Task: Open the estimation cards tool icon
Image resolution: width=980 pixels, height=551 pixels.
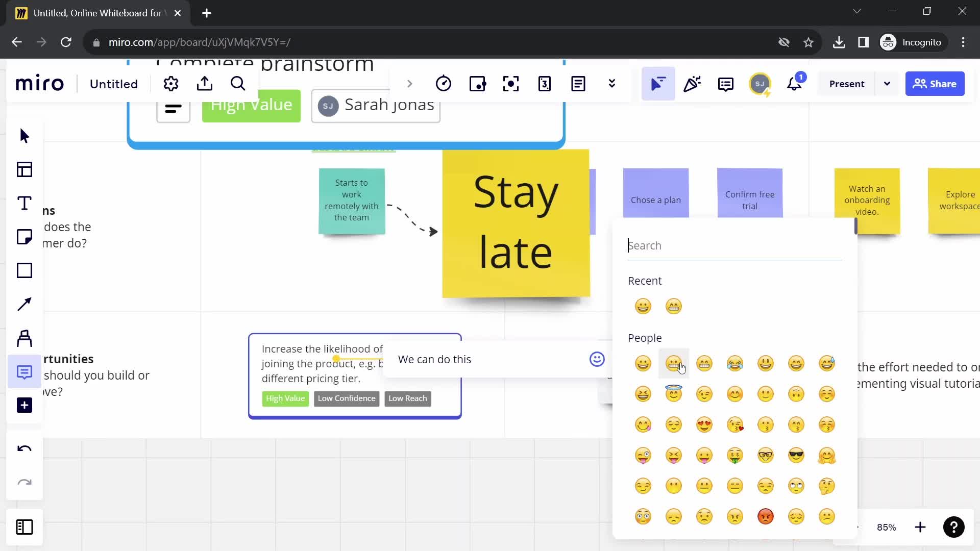Action: 545,84
